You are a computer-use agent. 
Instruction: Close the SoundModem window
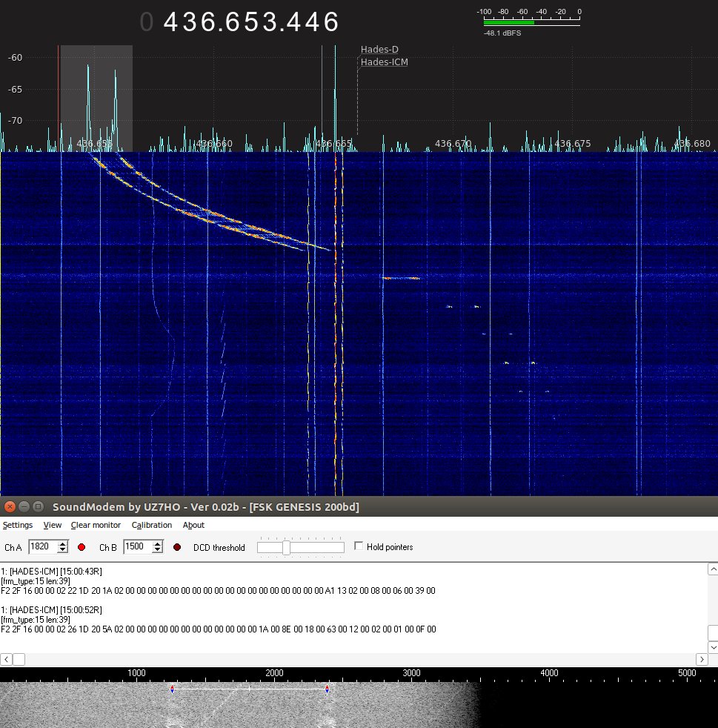tap(10, 506)
